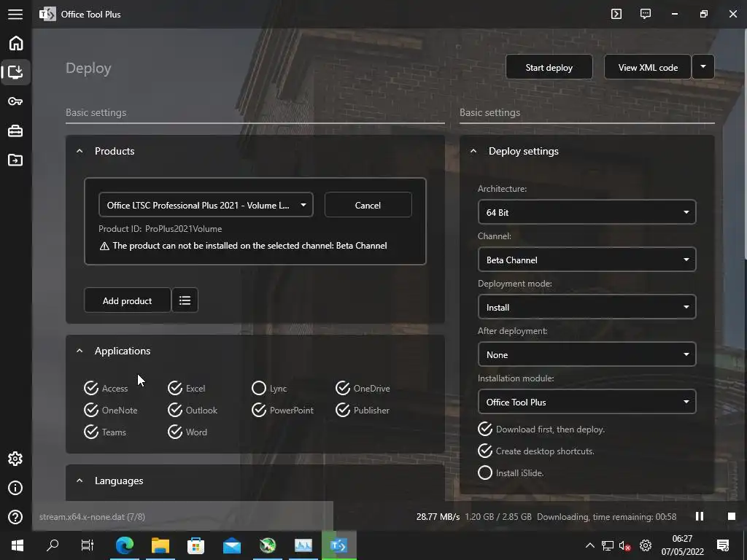This screenshot has width=747, height=560.
Task: Collapse the Products section
Action: click(80, 151)
